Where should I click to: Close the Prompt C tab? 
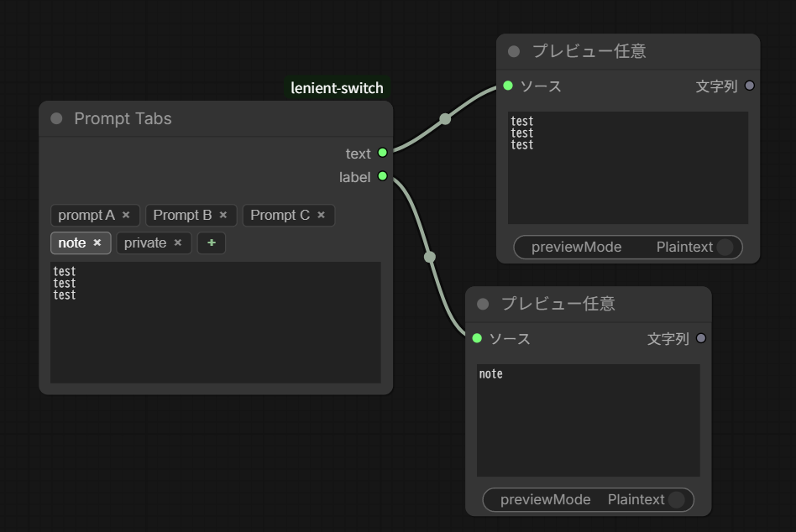point(321,215)
